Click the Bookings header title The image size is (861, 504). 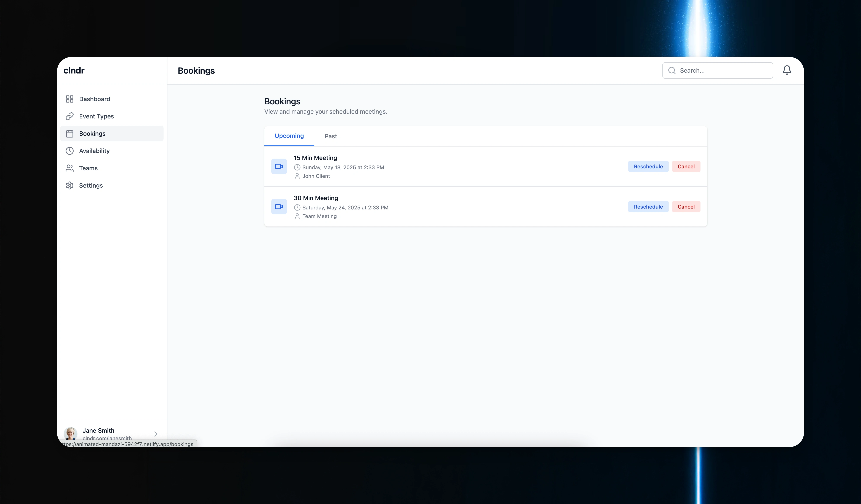[x=196, y=71]
